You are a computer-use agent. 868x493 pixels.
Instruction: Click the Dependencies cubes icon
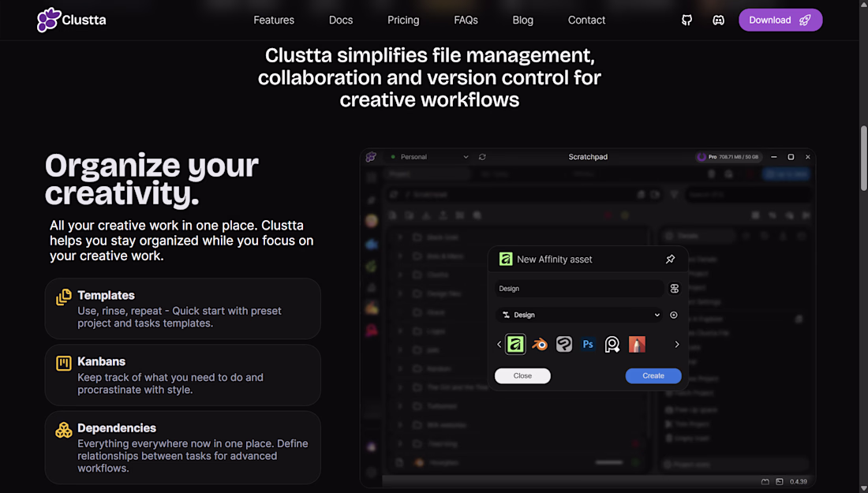coord(64,430)
